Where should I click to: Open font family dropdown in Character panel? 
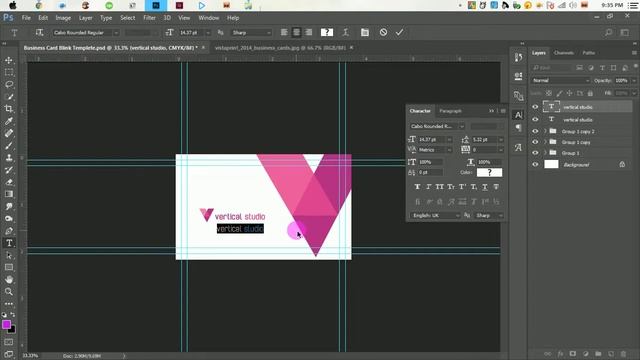[x=461, y=127]
